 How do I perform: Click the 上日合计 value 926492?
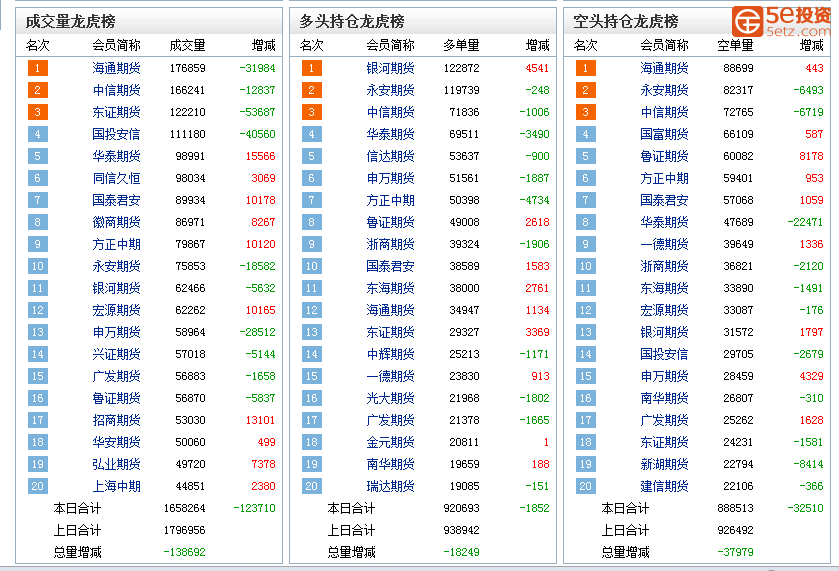point(735,530)
